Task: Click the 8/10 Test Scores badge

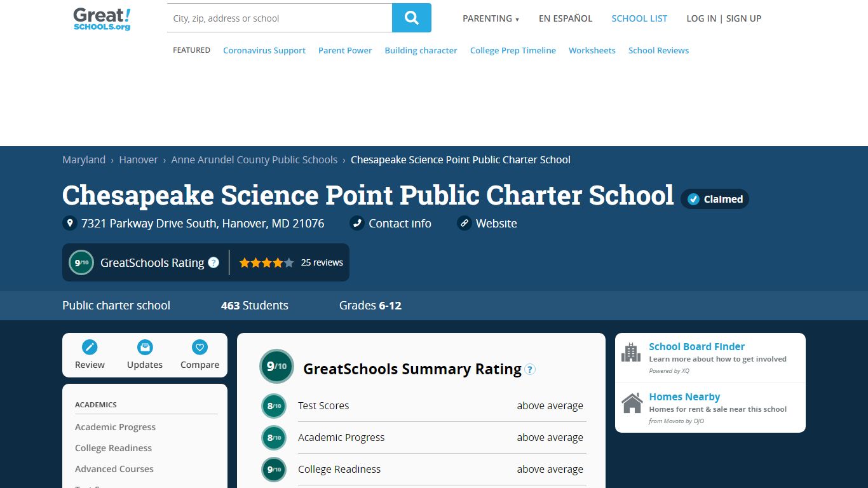Action: tap(274, 406)
